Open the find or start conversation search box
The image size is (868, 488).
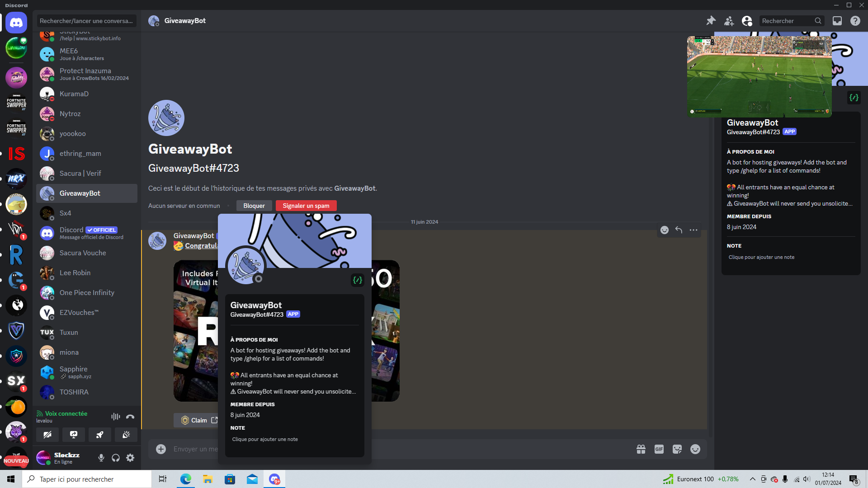[x=86, y=21]
